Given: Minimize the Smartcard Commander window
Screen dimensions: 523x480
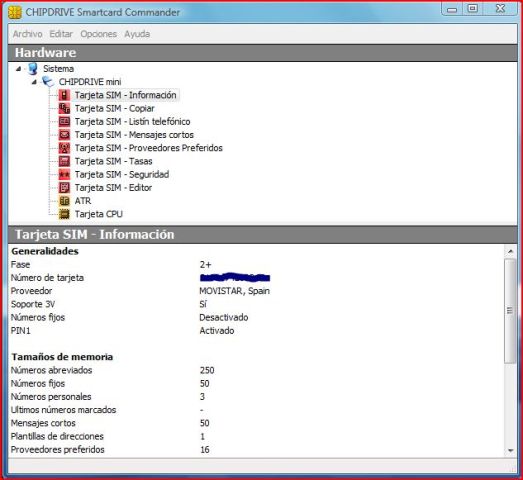Looking at the screenshot, I should 452,9.
